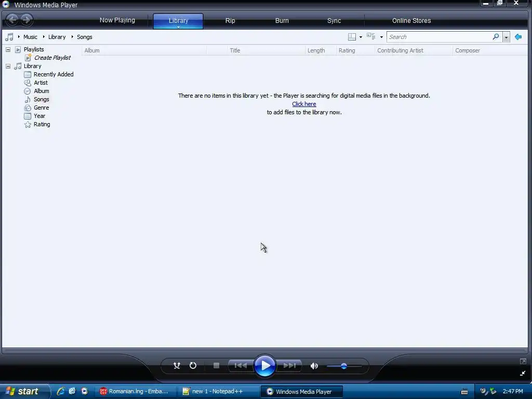Click Music in the breadcrumb path

click(30, 37)
